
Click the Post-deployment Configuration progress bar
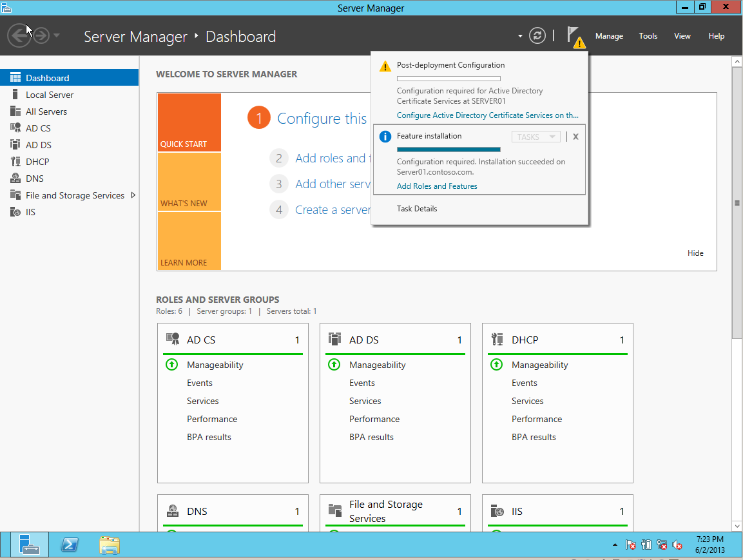[449, 79]
